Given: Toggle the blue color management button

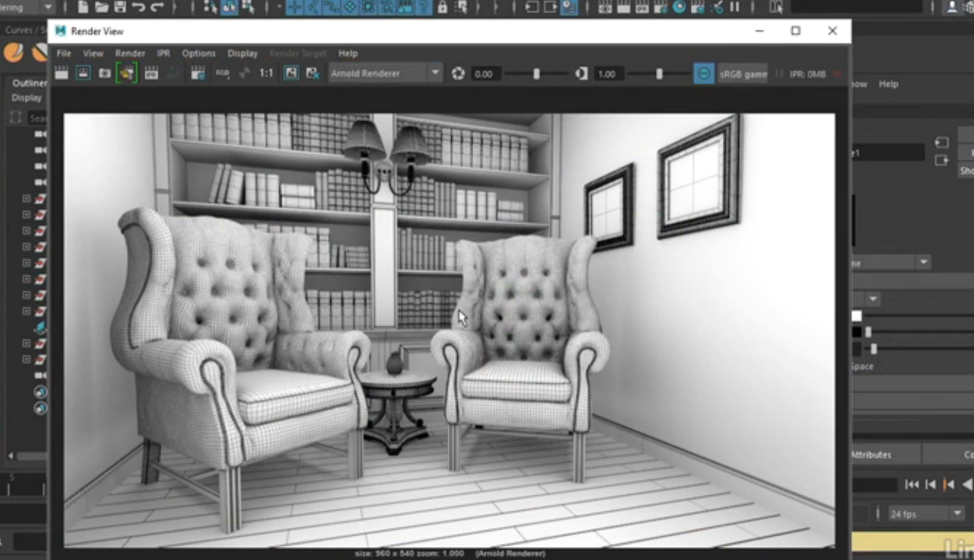Looking at the screenshot, I should pos(704,74).
